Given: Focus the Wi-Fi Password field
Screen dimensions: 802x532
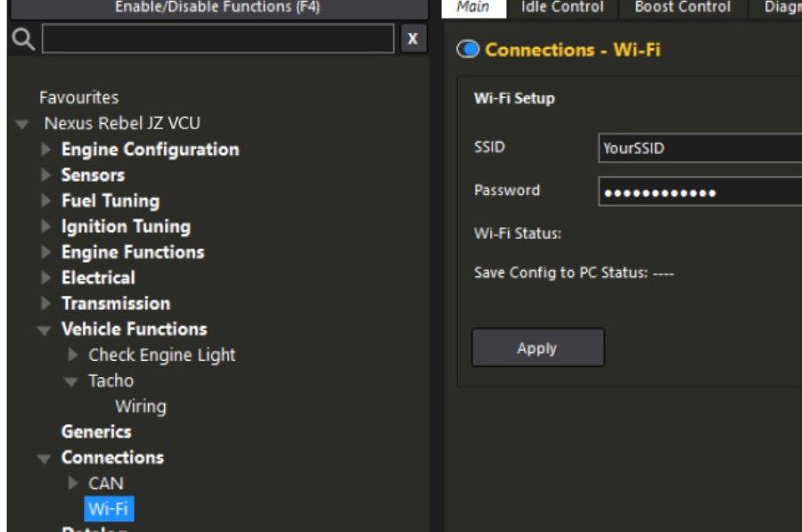Looking at the screenshot, I should point(700,192).
